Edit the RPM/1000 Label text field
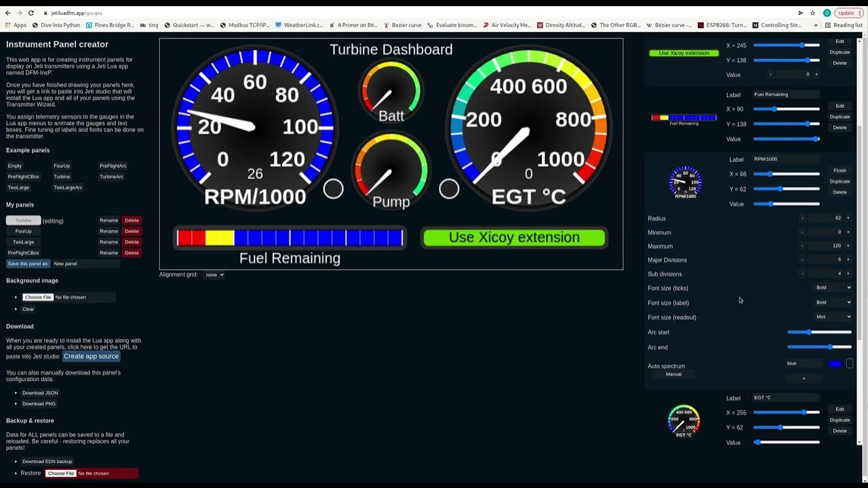This screenshot has width=868, height=488. [x=785, y=159]
